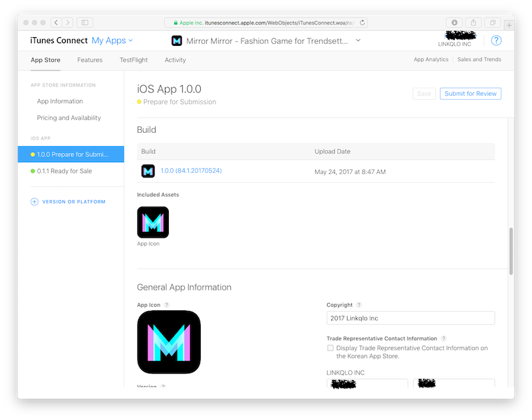Viewport: 532px width, 420px height.
Task: Click the Copyright input field
Action: click(410, 318)
